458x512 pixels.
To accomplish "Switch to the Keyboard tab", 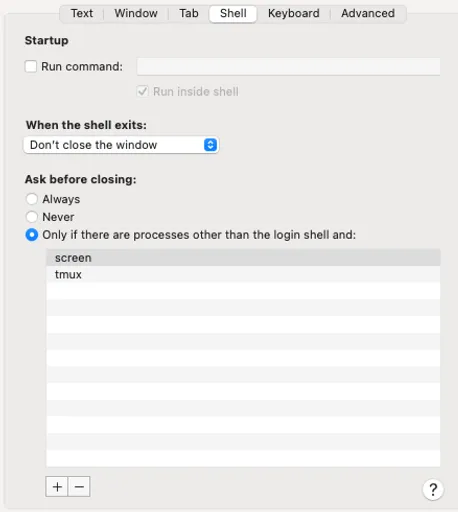I will point(294,13).
